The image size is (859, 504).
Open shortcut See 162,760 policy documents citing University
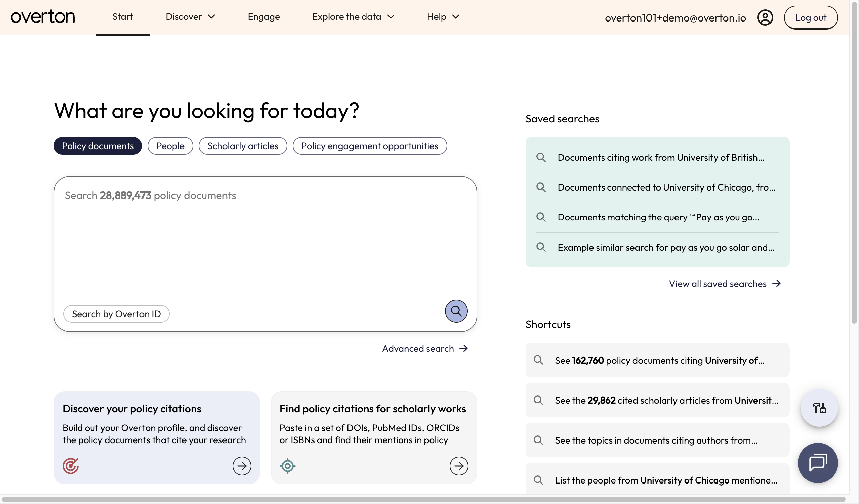(x=657, y=360)
